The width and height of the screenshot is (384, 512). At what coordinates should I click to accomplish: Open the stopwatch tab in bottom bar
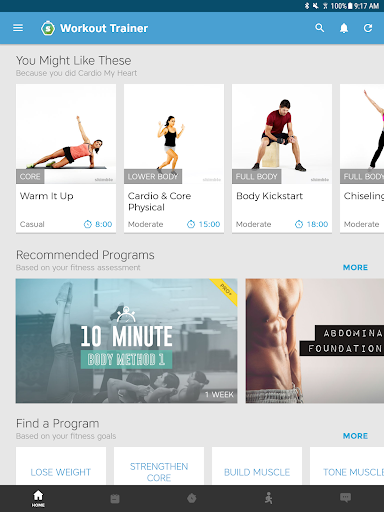click(x=192, y=498)
